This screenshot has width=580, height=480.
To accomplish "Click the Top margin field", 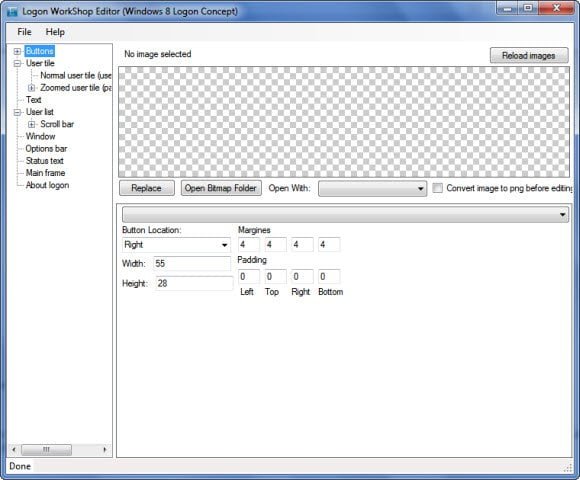I will click(276, 244).
